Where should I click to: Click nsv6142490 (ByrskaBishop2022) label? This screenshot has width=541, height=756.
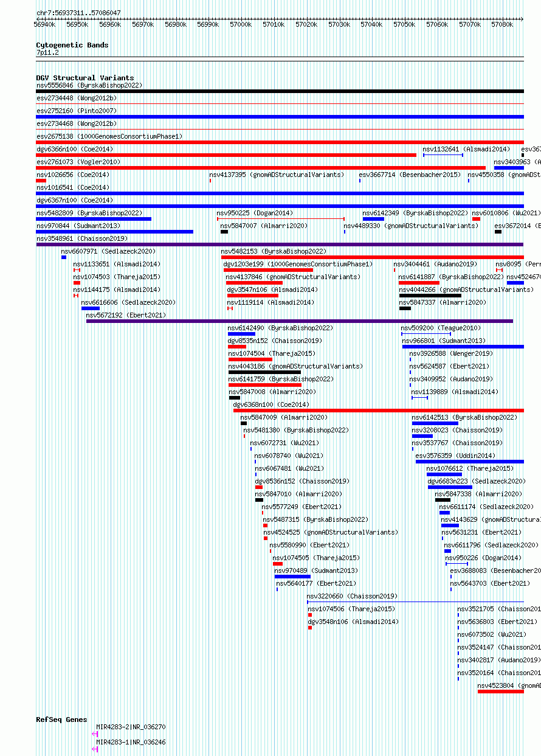click(280, 328)
